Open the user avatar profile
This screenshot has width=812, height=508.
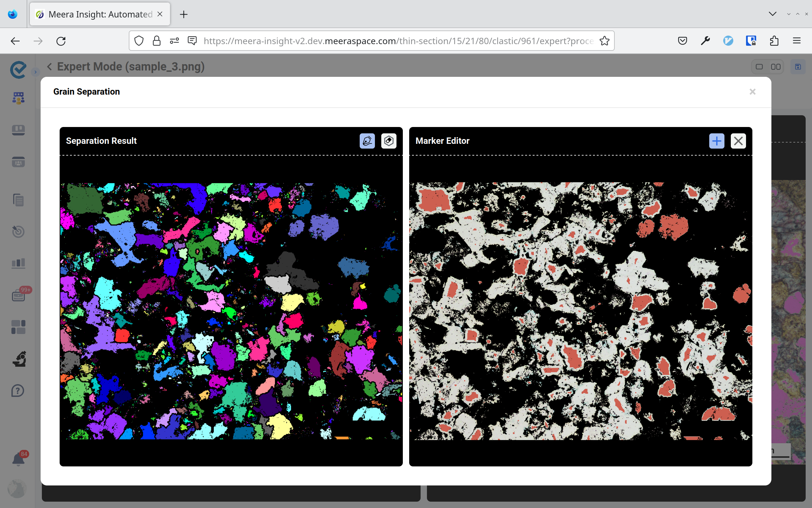click(x=17, y=488)
